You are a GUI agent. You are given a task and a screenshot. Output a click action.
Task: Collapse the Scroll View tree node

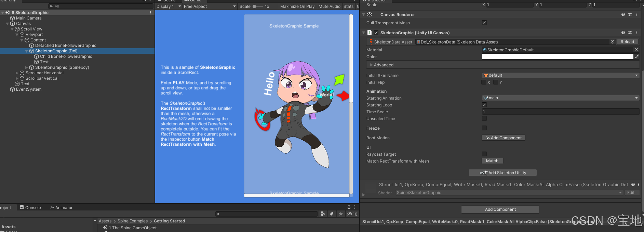[x=12, y=29]
